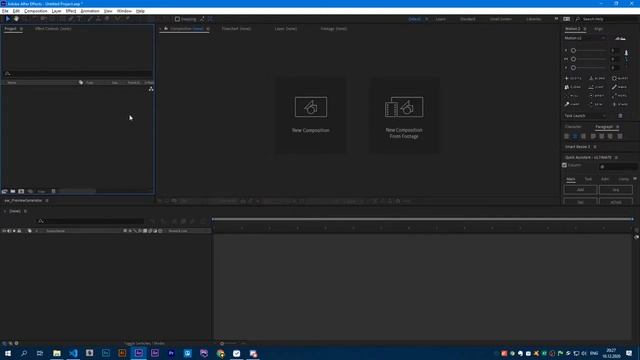Adjust second Motion 2 slider
640x360 pixels.
coord(573,59)
